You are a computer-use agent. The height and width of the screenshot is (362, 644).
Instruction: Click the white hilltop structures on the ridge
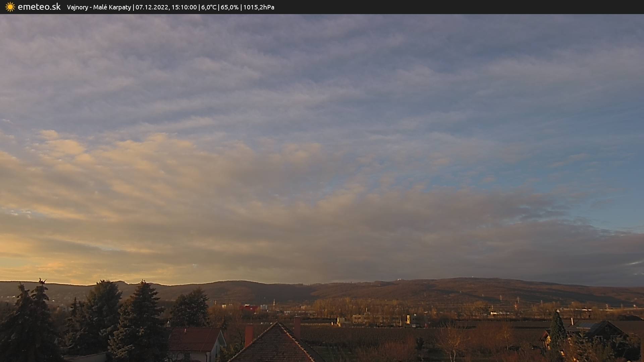point(399,279)
